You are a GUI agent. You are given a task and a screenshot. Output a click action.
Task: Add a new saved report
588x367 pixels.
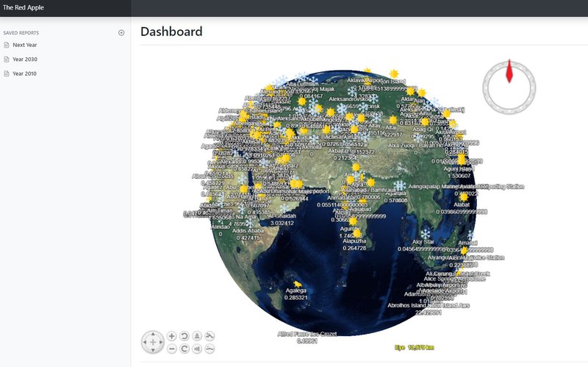point(121,33)
